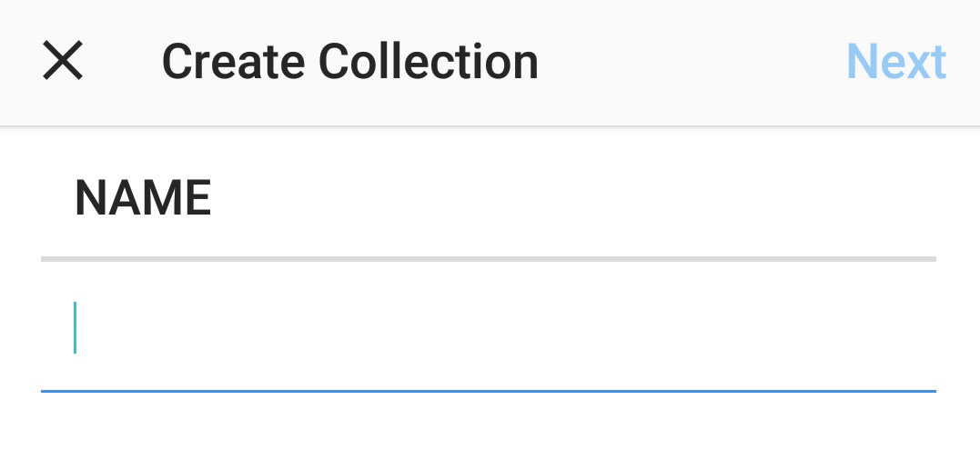Click the NAME label
Screen dimensions: 980x460
click(143, 198)
